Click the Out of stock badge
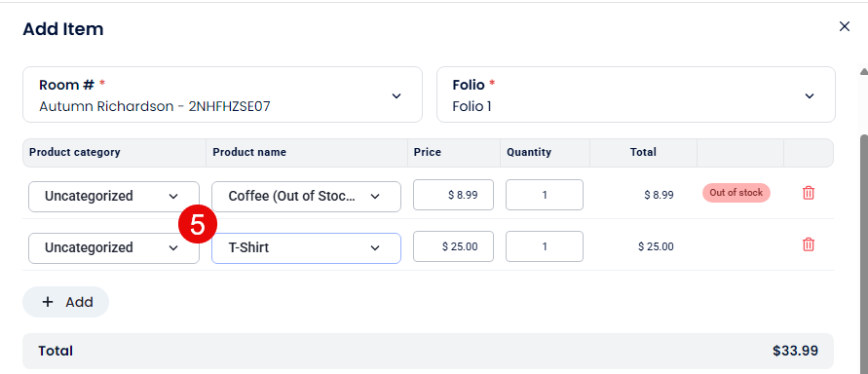Viewport: 868px width, 374px height. coord(736,193)
